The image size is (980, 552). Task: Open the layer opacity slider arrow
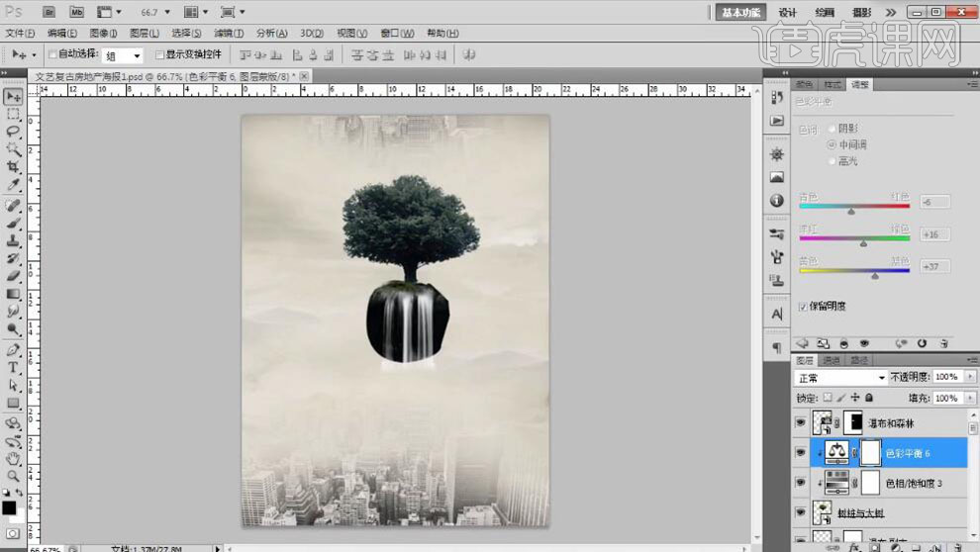(x=970, y=377)
